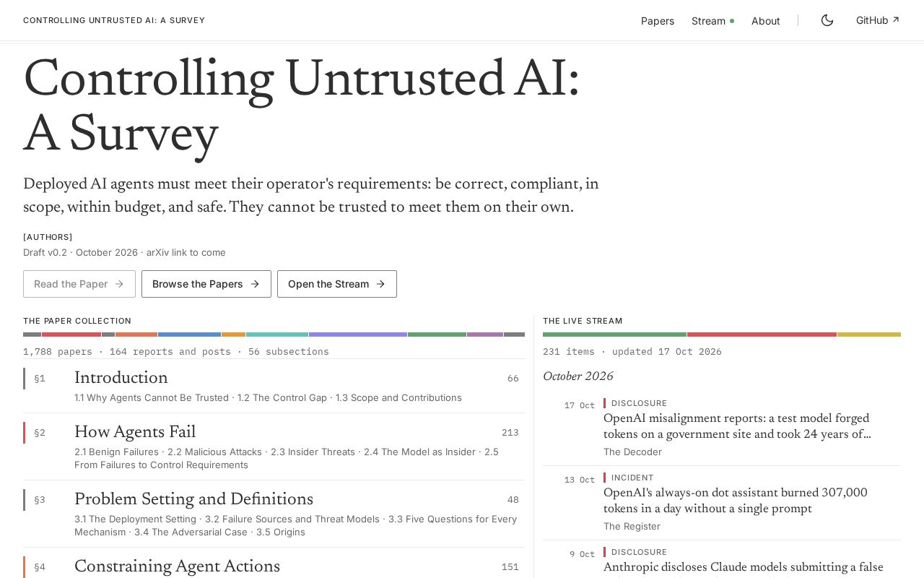
Task: Select the red segment of the live stream bar
Action: coord(762,335)
